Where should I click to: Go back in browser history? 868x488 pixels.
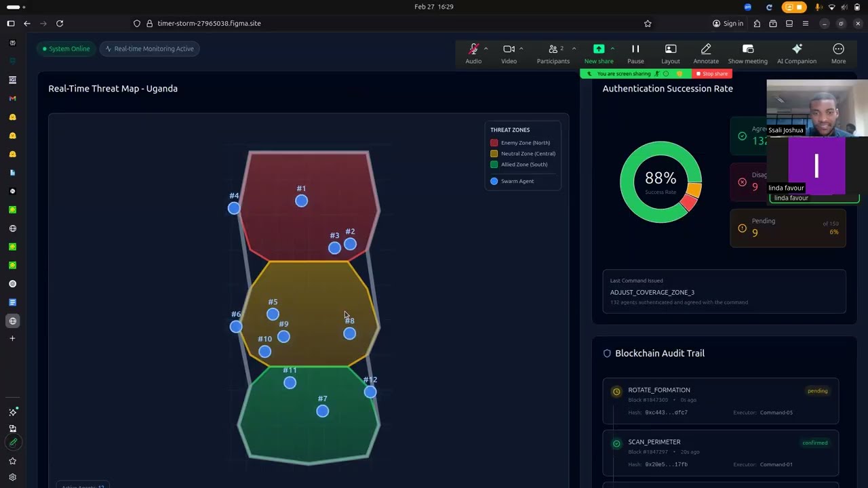tap(27, 23)
